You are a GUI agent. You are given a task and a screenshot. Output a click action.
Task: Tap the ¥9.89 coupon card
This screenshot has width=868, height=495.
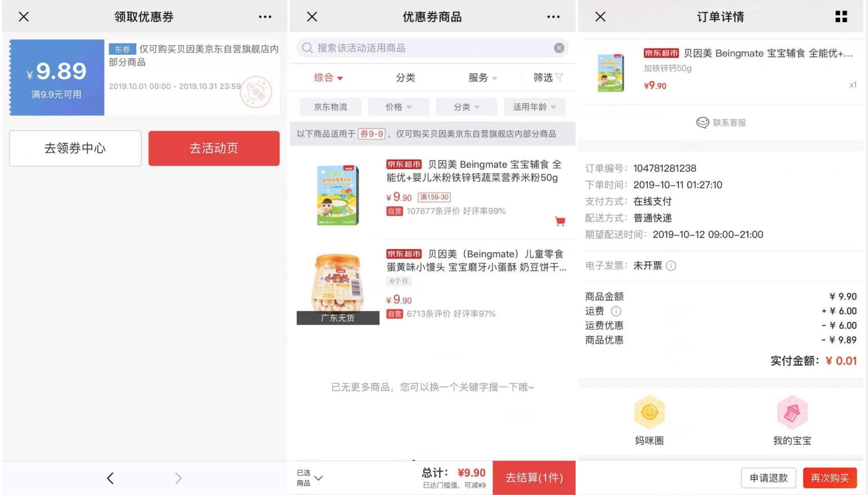pyautogui.click(x=145, y=77)
